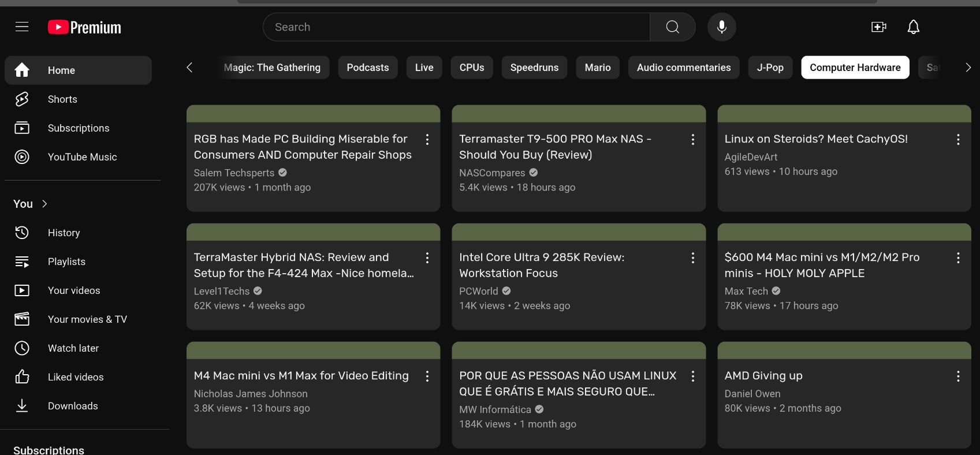Click the YouTube Premium logo
Image resolution: width=980 pixels, height=455 pixels.
point(84,27)
